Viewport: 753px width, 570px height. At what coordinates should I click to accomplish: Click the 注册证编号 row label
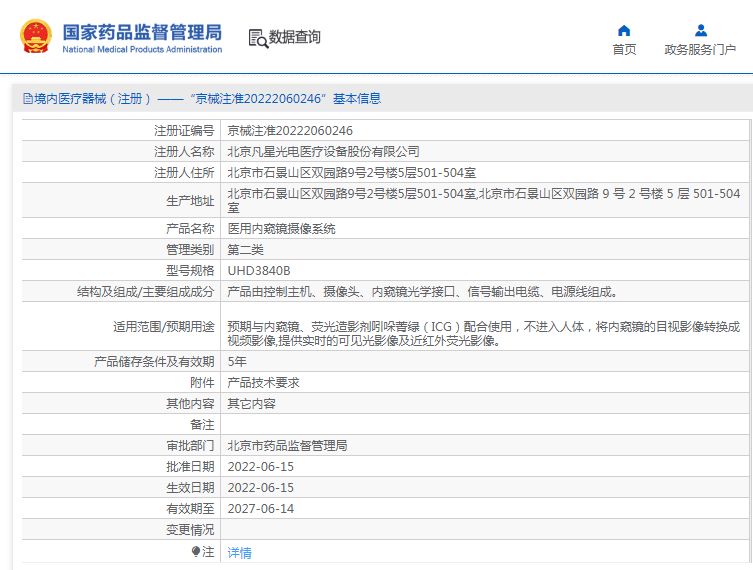click(184, 131)
